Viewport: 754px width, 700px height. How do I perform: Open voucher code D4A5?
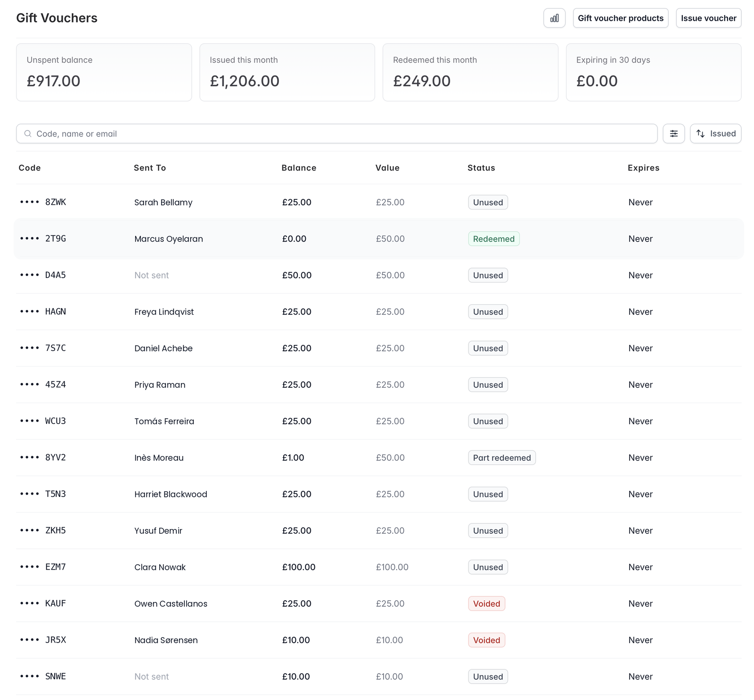point(43,275)
